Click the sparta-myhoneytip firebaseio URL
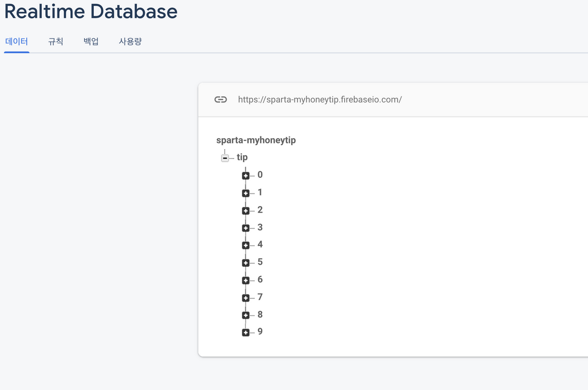The image size is (588, 390). coord(320,100)
